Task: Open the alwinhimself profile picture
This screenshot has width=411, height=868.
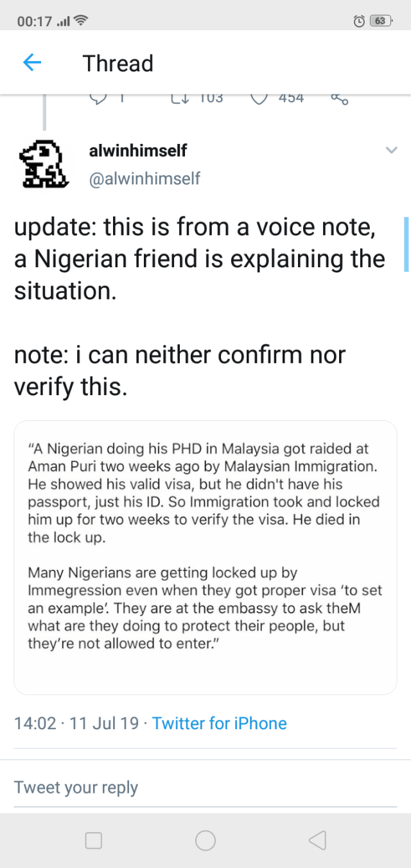Action: pyautogui.click(x=44, y=164)
